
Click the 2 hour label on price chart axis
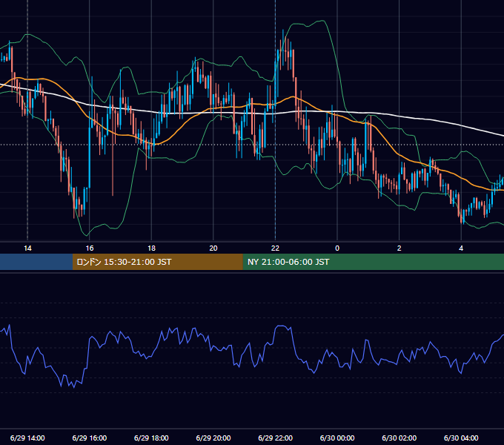pyautogui.click(x=399, y=248)
